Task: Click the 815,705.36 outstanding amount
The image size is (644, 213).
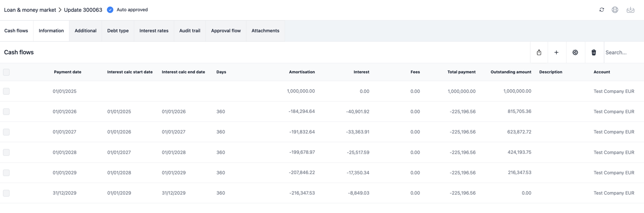Action: coord(519,111)
